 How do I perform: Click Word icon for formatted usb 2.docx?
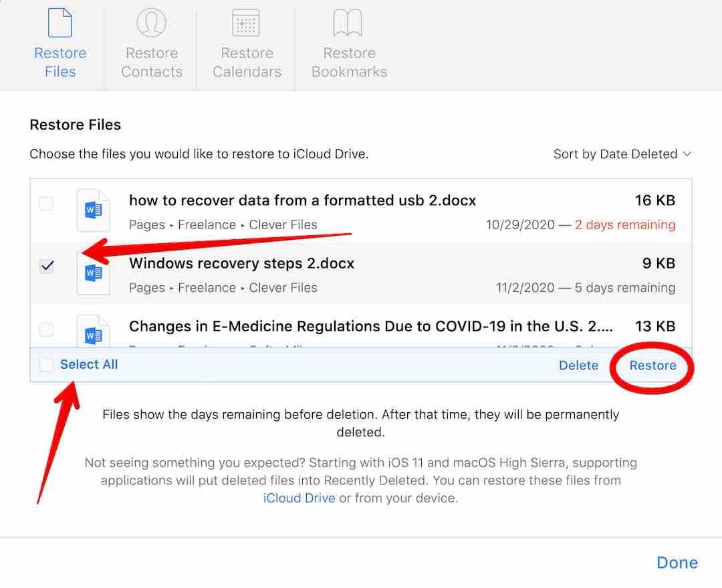click(94, 210)
